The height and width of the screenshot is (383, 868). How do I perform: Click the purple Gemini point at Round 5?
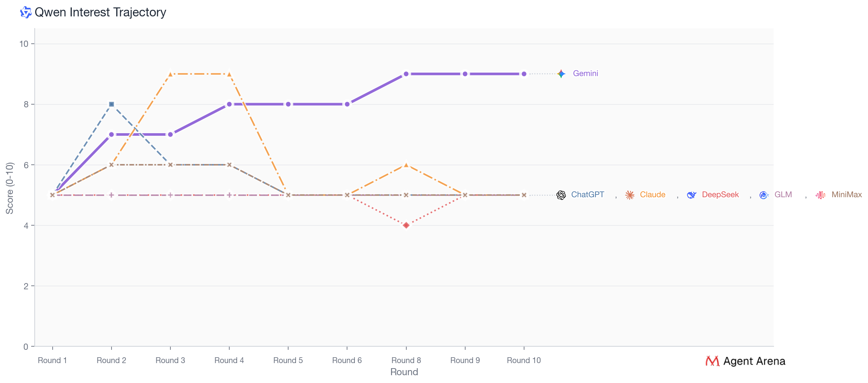click(288, 104)
